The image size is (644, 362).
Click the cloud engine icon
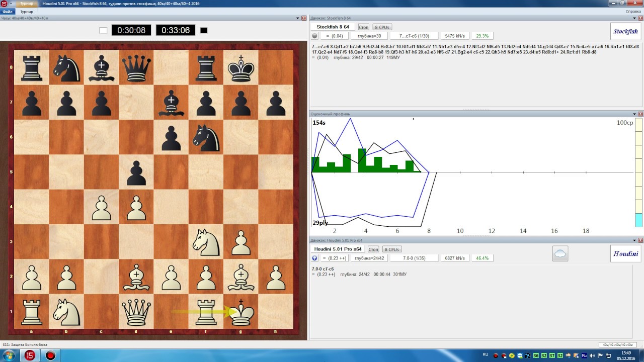(560, 253)
